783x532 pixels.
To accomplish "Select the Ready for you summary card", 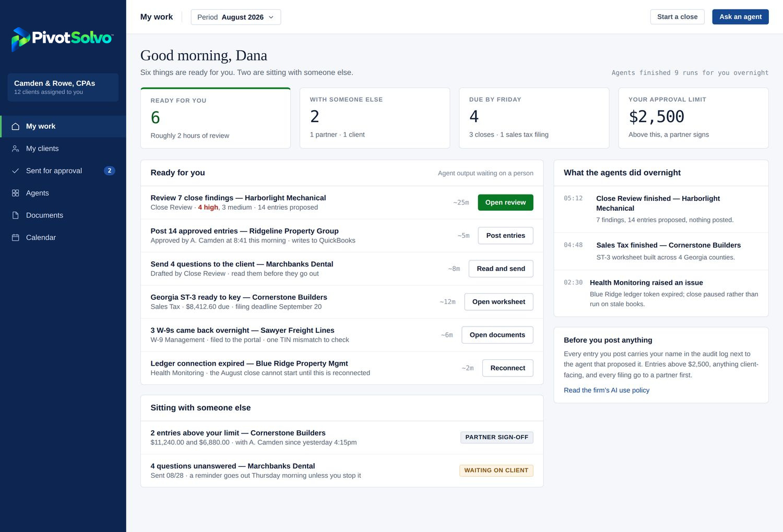I will tap(216, 118).
